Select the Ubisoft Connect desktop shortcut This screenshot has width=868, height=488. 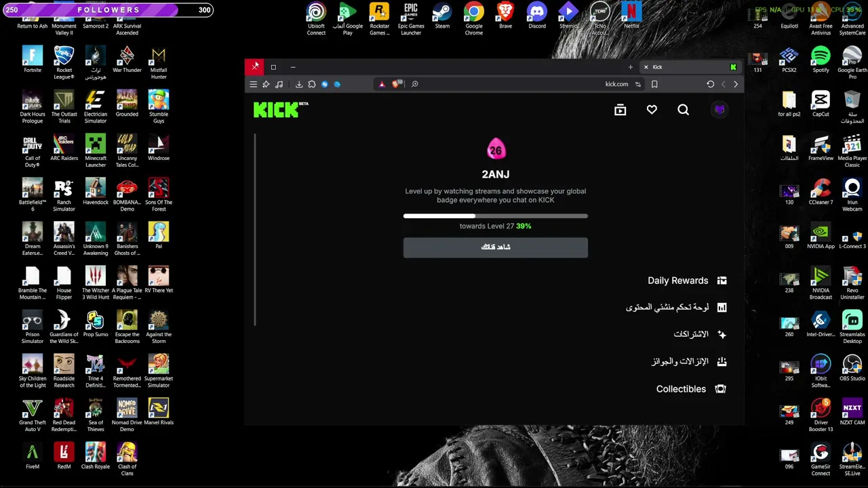click(316, 19)
